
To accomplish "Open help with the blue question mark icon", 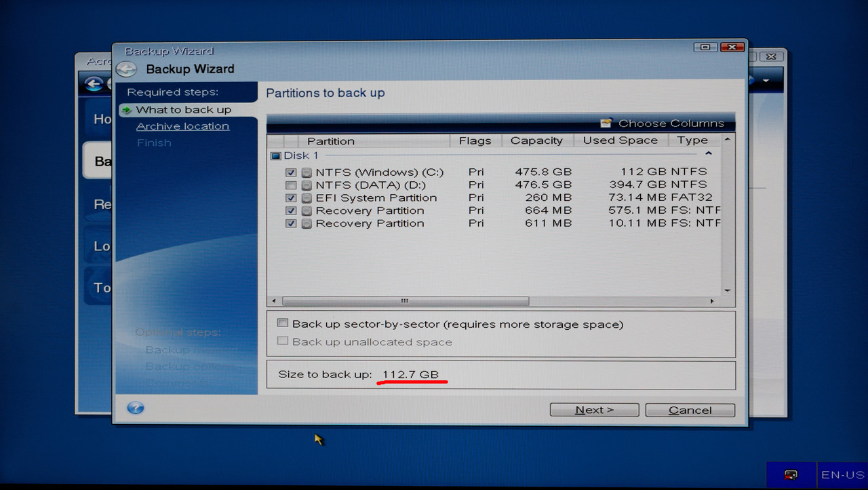I will (x=136, y=408).
